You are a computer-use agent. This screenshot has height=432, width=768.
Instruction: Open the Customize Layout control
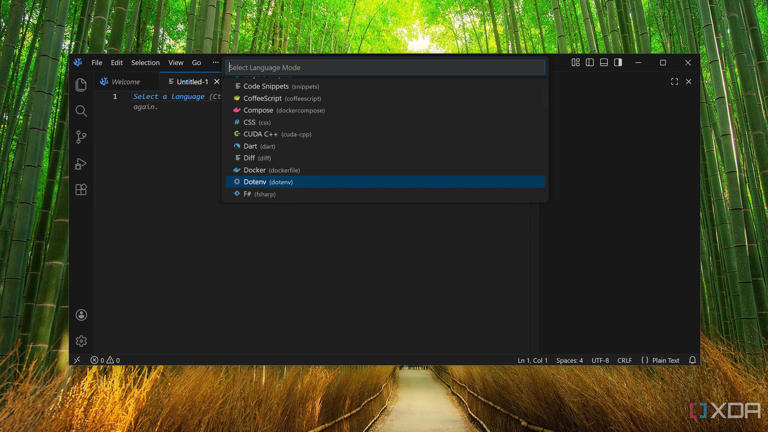pos(576,62)
